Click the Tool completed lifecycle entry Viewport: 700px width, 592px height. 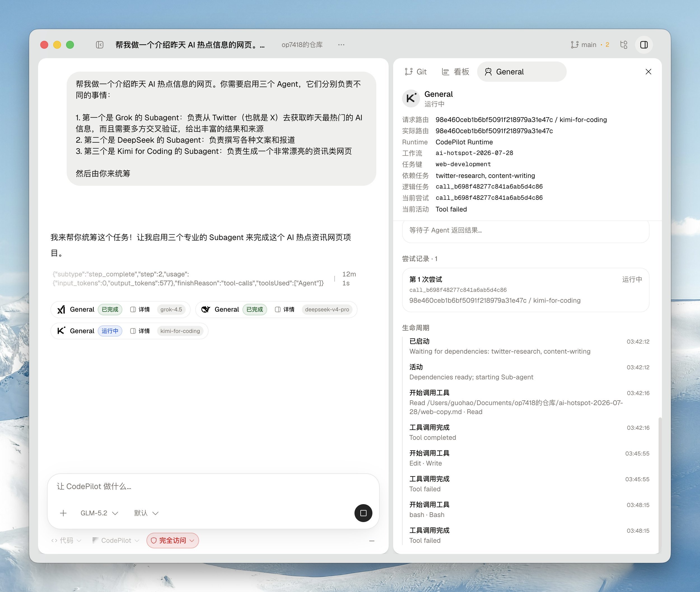[529, 433]
